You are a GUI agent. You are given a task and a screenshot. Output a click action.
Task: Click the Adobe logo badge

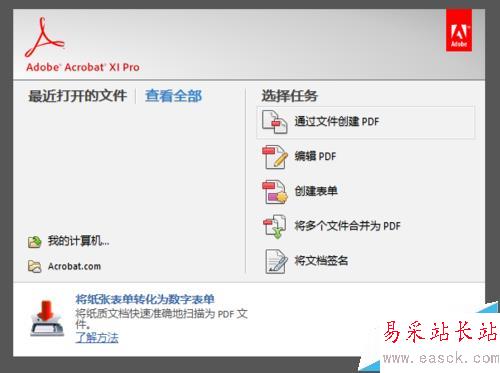tap(459, 31)
